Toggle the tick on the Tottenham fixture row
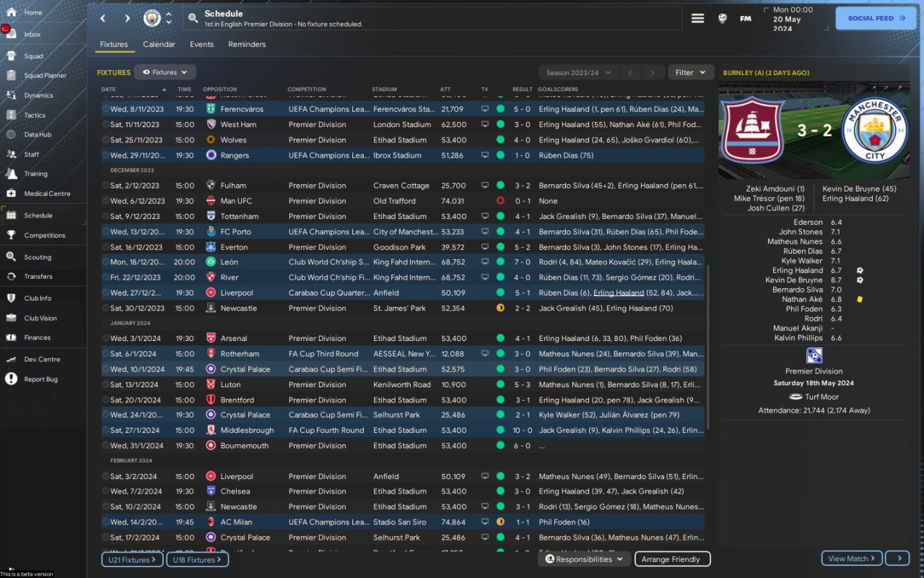The height and width of the screenshot is (578, 924). click(x=105, y=216)
